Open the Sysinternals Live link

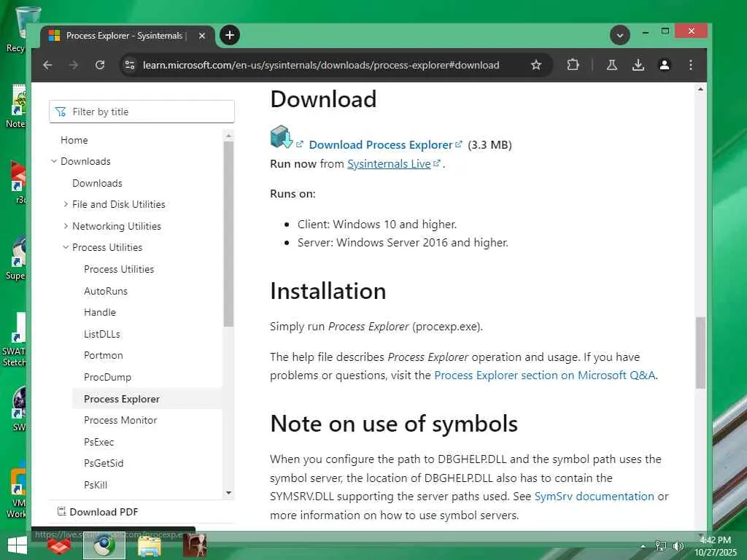click(x=389, y=164)
